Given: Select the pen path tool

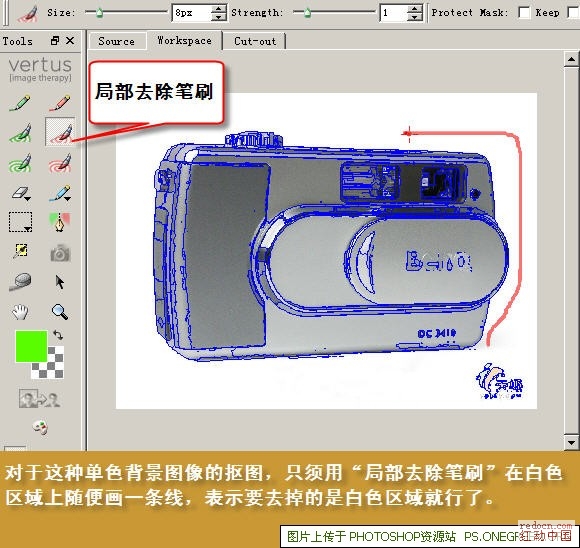Looking at the screenshot, I should click(60, 222).
